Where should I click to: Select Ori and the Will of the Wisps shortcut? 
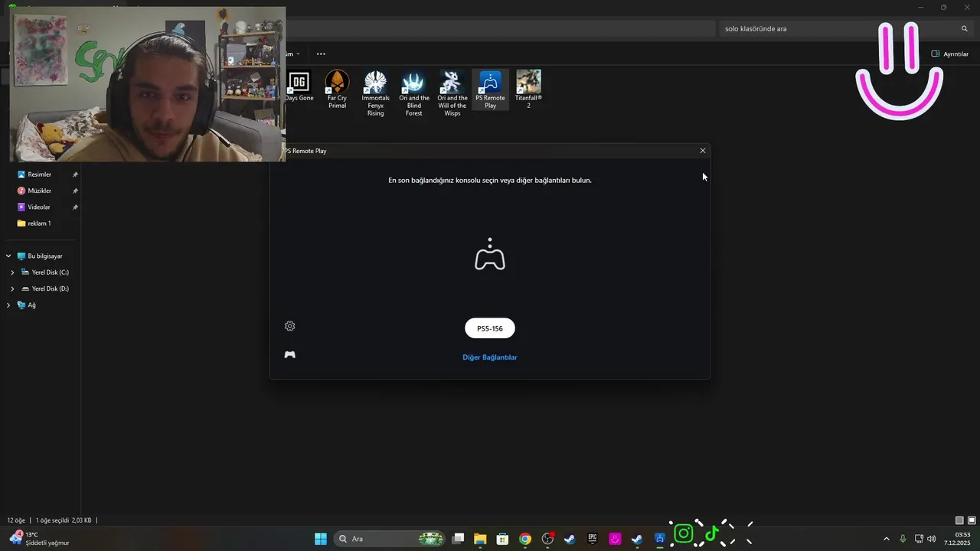(x=452, y=93)
